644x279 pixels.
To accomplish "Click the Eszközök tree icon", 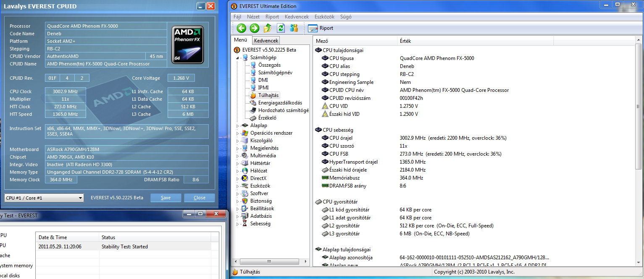I will [x=245, y=186].
